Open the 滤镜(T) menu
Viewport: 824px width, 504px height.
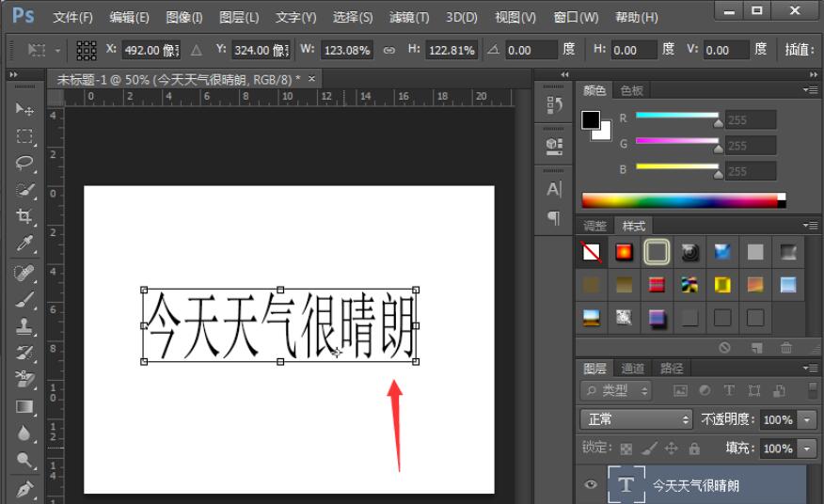(408, 17)
